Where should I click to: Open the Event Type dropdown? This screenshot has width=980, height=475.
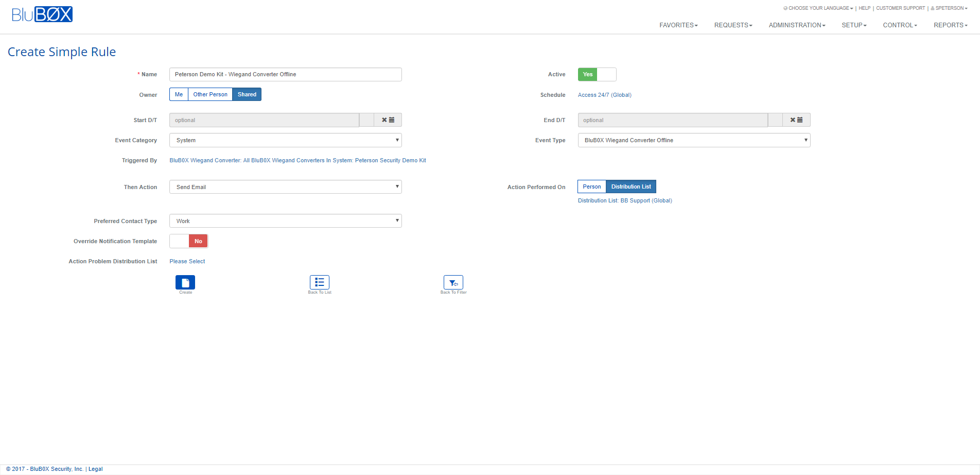click(693, 140)
